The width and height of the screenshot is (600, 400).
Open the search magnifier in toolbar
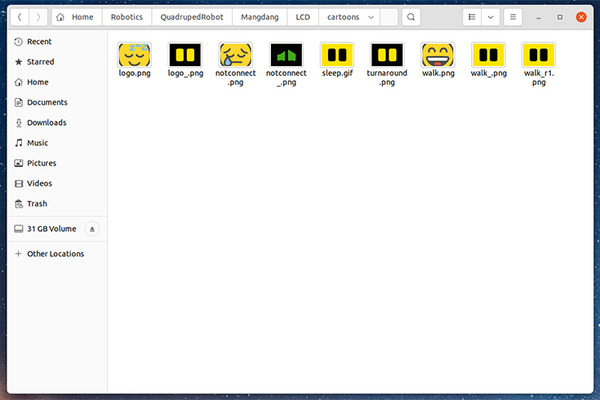tap(411, 17)
